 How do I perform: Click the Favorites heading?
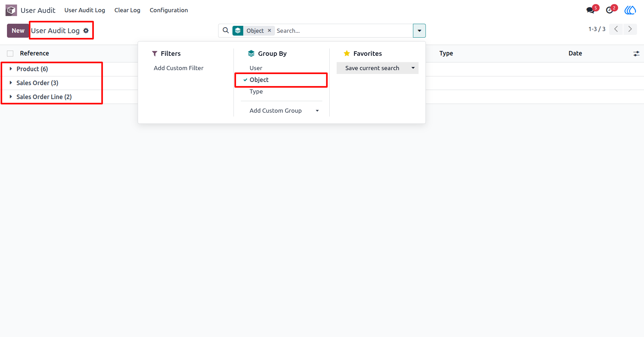tap(363, 54)
